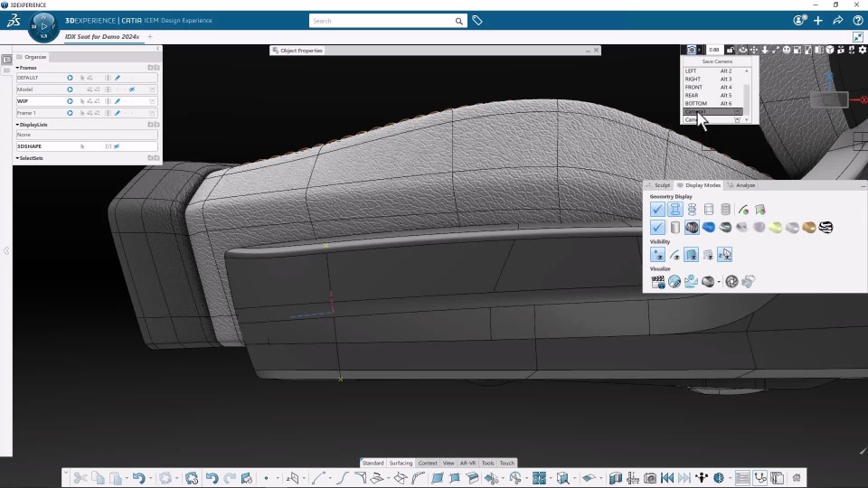This screenshot has width=868, height=488.
Task: Activate the DEFAULT frame play button
Action: tap(70, 78)
